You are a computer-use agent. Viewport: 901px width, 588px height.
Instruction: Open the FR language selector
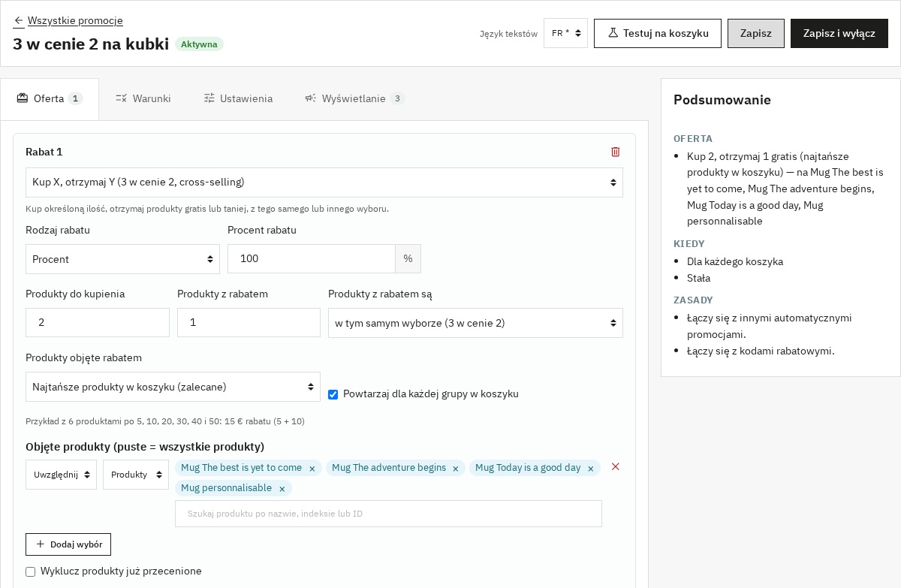(x=565, y=33)
